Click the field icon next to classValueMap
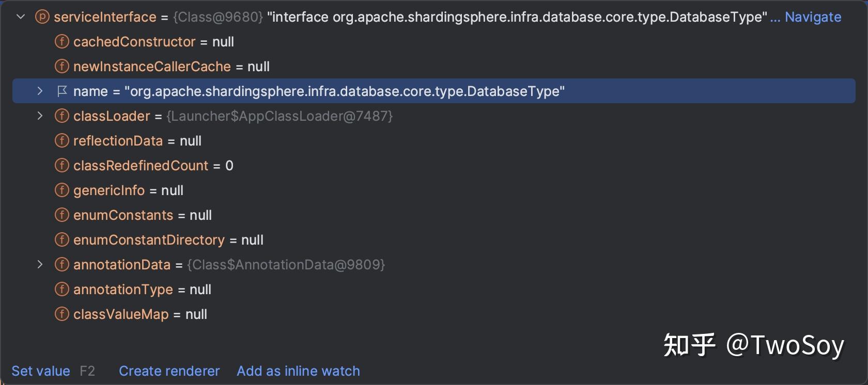 click(61, 314)
